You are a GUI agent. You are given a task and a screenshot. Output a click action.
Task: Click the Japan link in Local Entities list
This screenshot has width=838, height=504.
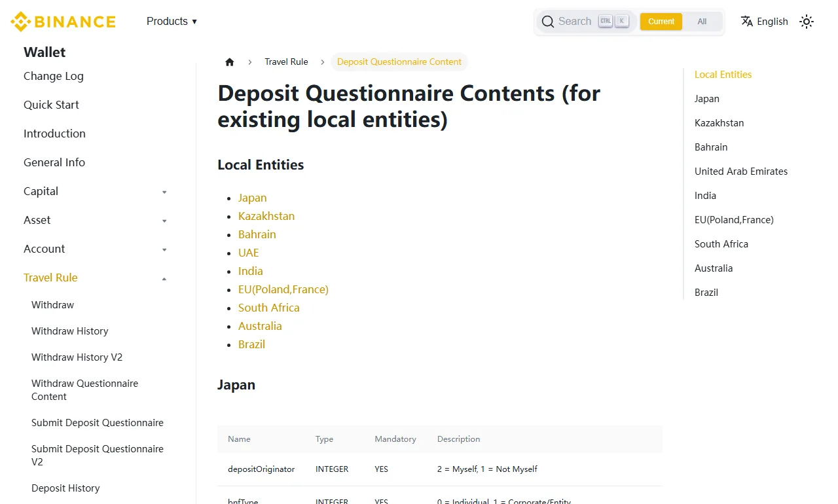(x=253, y=198)
